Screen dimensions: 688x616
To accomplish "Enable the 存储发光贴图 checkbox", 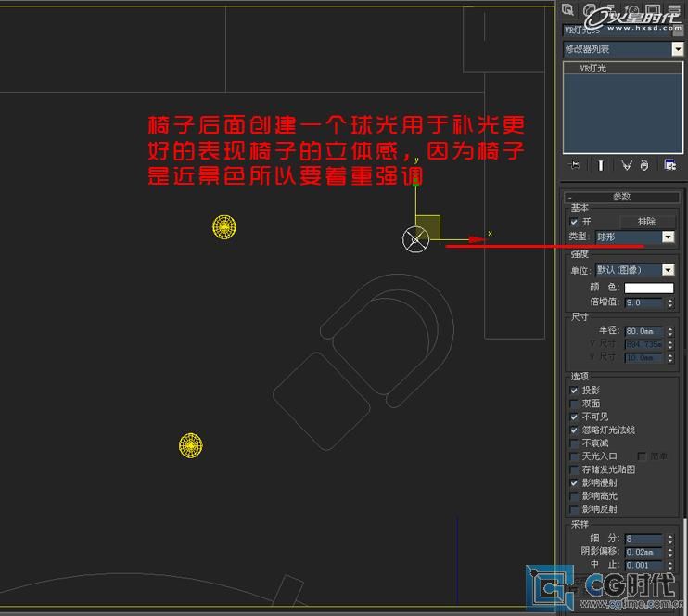I will point(573,469).
